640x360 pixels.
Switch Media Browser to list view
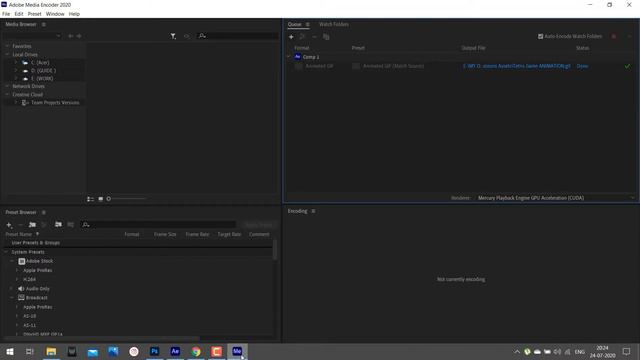coord(90,199)
